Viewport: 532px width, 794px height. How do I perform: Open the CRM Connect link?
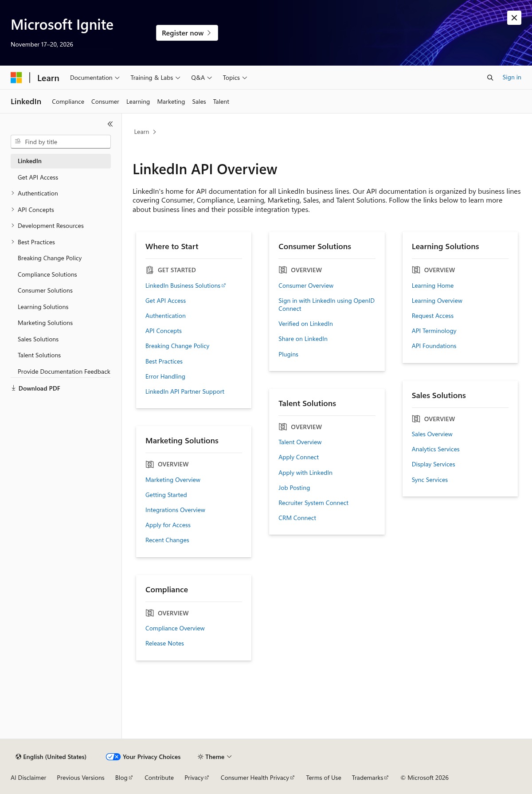(297, 518)
